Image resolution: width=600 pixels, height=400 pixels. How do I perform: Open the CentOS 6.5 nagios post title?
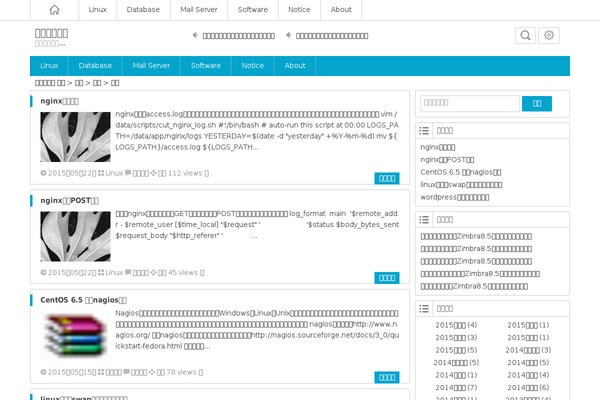(x=83, y=300)
